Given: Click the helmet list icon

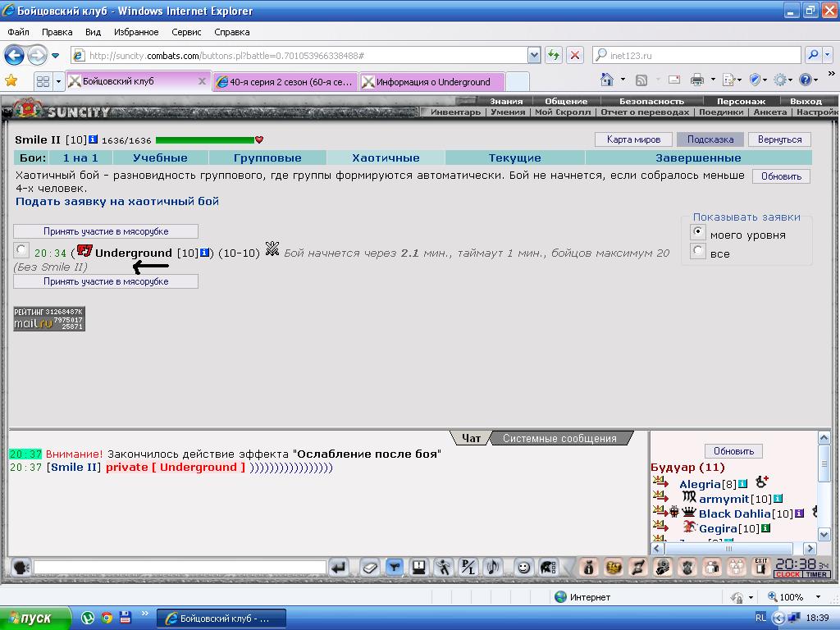Looking at the screenshot, I should tap(548, 567).
